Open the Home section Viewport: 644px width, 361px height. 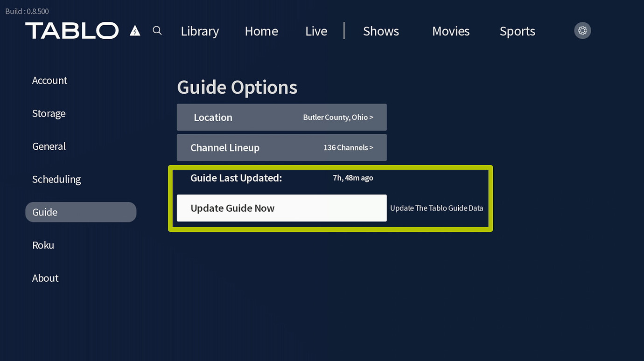tap(261, 31)
